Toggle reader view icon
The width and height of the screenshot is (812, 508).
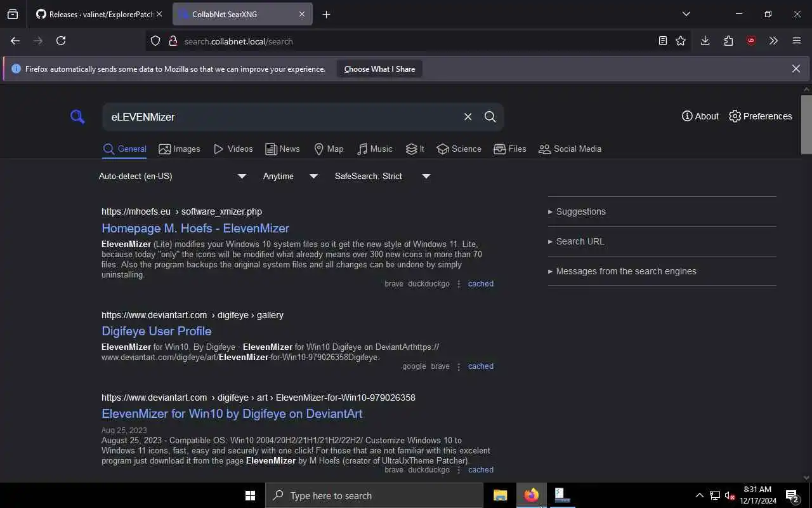(x=662, y=41)
